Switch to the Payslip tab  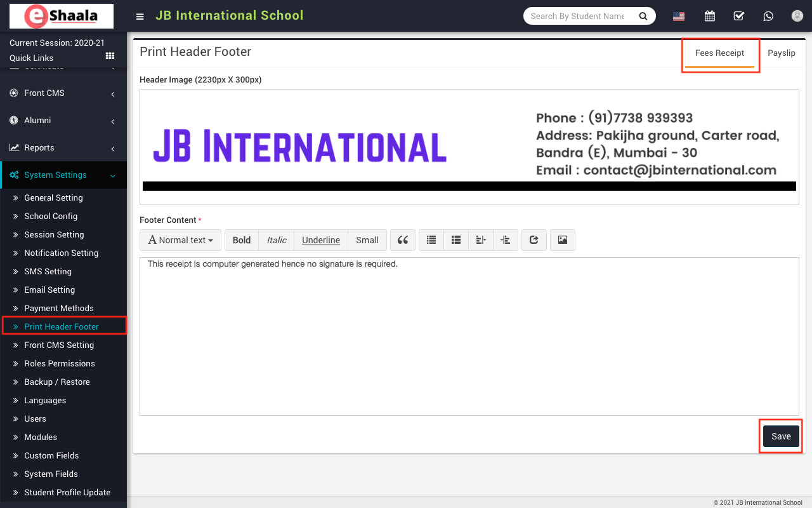coord(781,53)
